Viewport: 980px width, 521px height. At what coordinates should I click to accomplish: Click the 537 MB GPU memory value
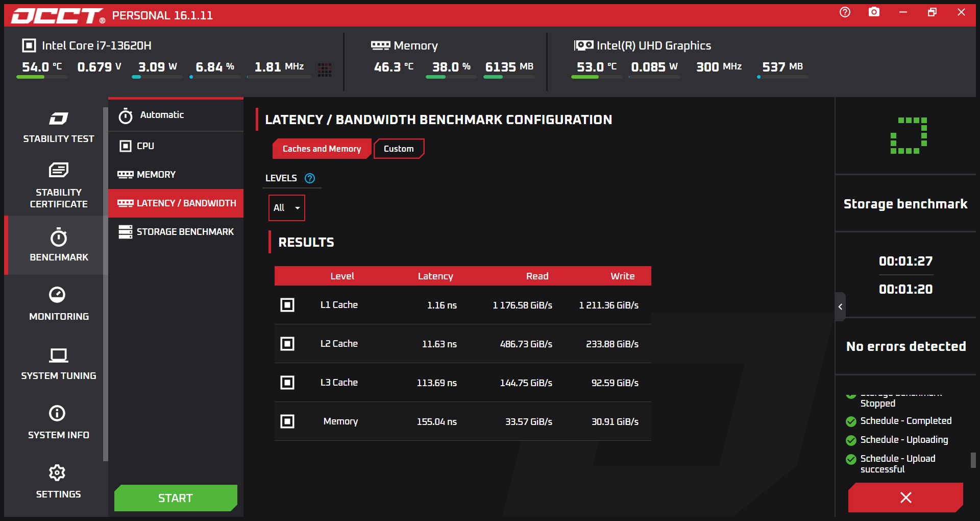click(782, 67)
